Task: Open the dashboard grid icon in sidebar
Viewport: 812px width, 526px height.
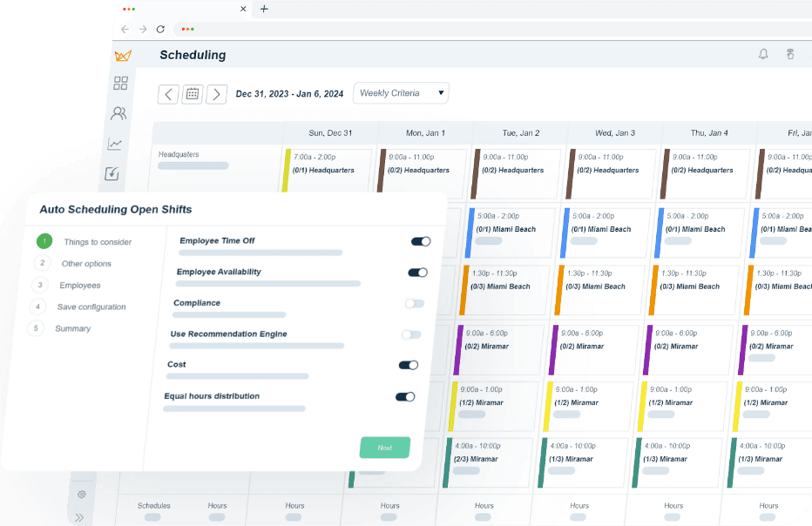Action: click(120, 84)
